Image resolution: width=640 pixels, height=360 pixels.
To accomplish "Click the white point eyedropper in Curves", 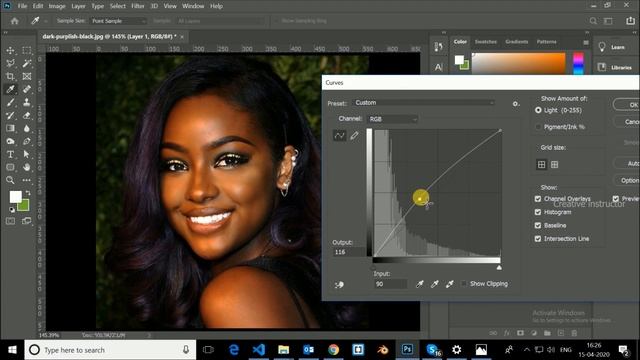I will pos(450,284).
